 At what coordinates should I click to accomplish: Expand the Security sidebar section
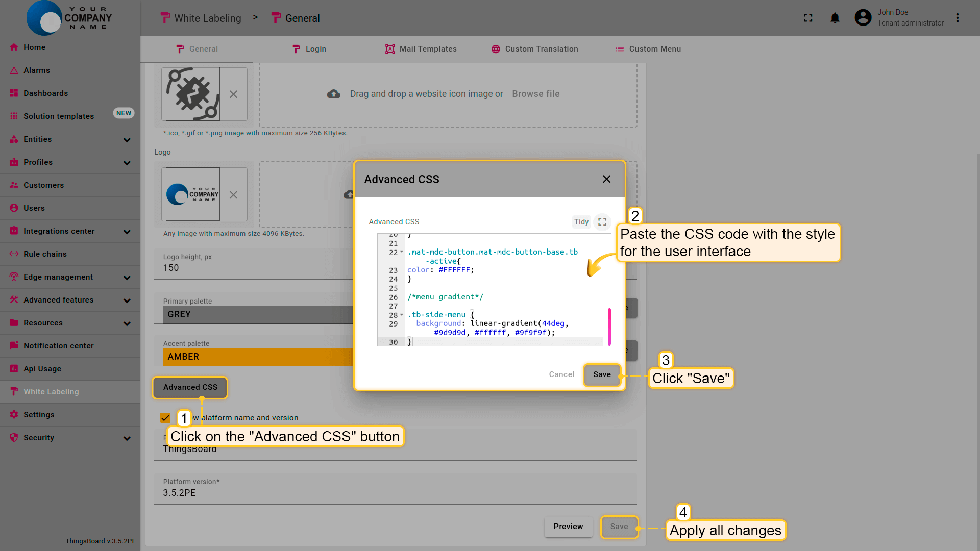(127, 438)
